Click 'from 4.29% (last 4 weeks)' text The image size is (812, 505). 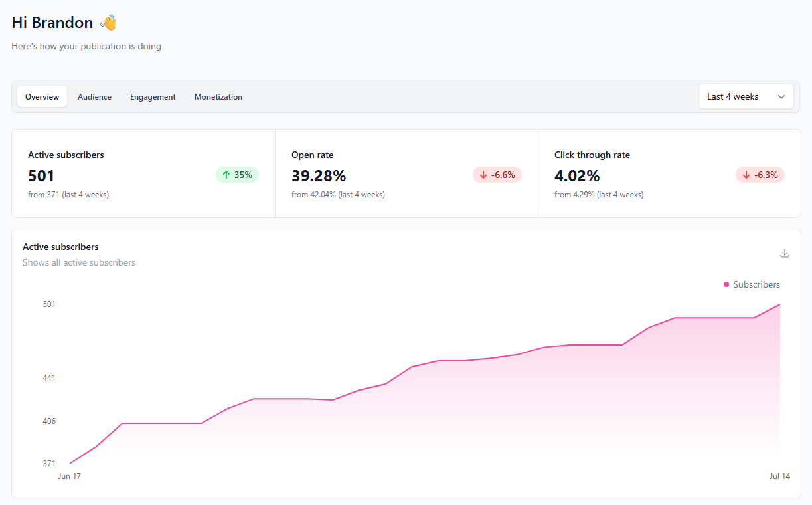coord(599,195)
